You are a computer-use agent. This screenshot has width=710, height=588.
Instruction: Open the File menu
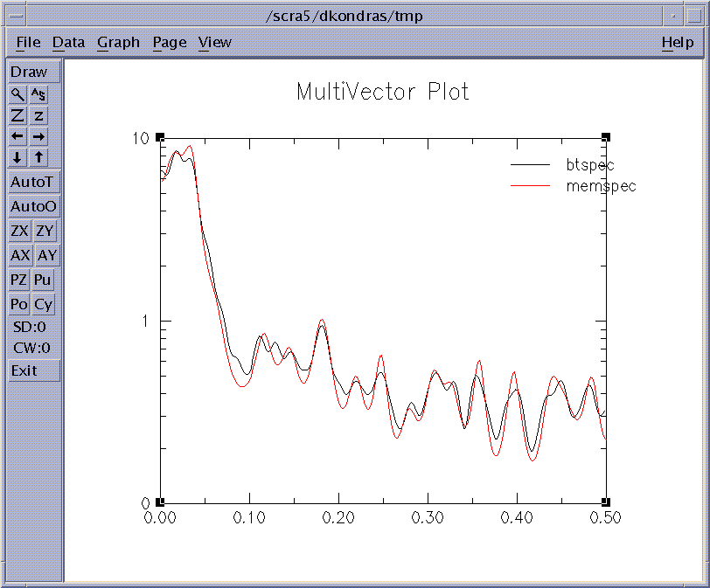28,42
